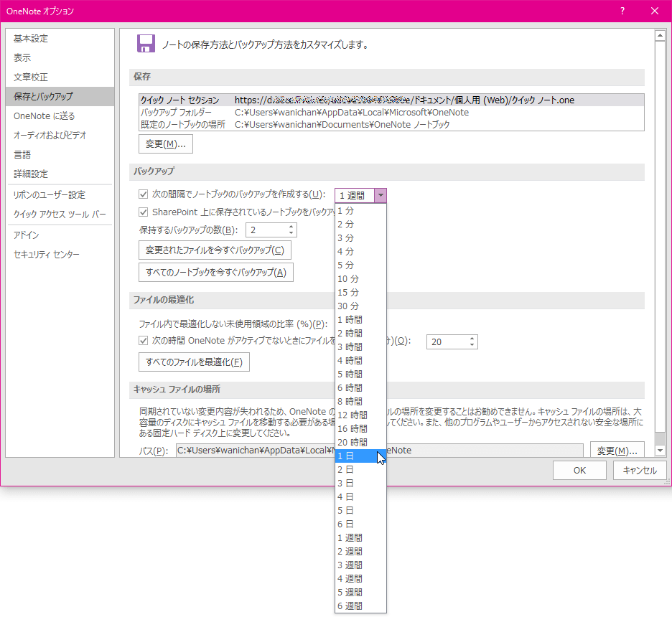The image size is (672, 617).
Task: Pick 2 日 backup interval
Action: click(360, 470)
